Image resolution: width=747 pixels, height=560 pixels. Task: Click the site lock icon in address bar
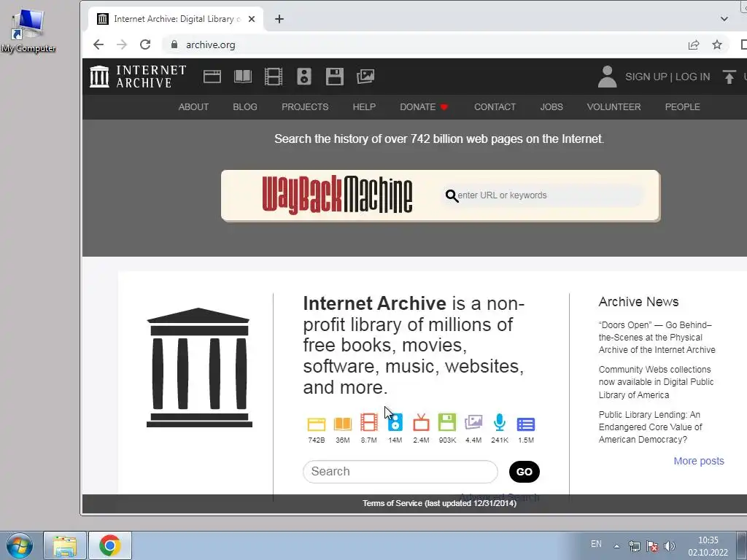tap(174, 44)
